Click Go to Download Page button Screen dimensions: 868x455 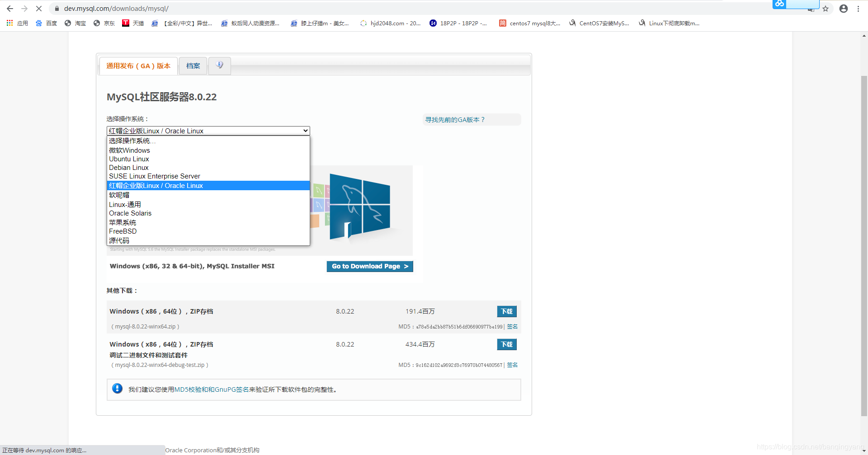pyautogui.click(x=370, y=266)
